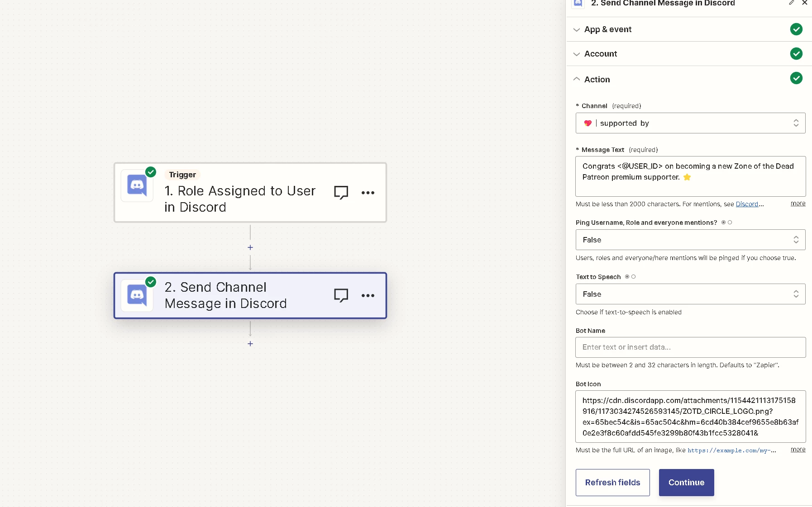Click the Discord icon on the trigger step

click(x=137, y=185)
